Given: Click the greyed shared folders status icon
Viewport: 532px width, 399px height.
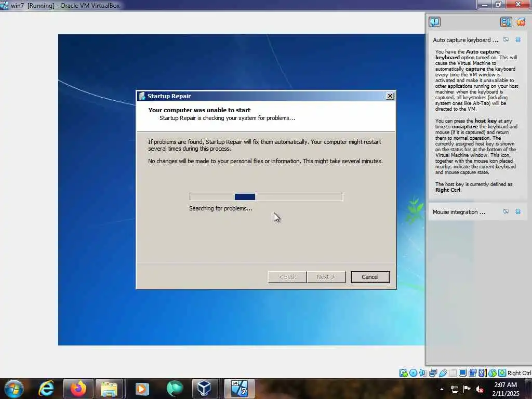Looking at the screenshot, I should pyautogui.click(x=453, y=373).
